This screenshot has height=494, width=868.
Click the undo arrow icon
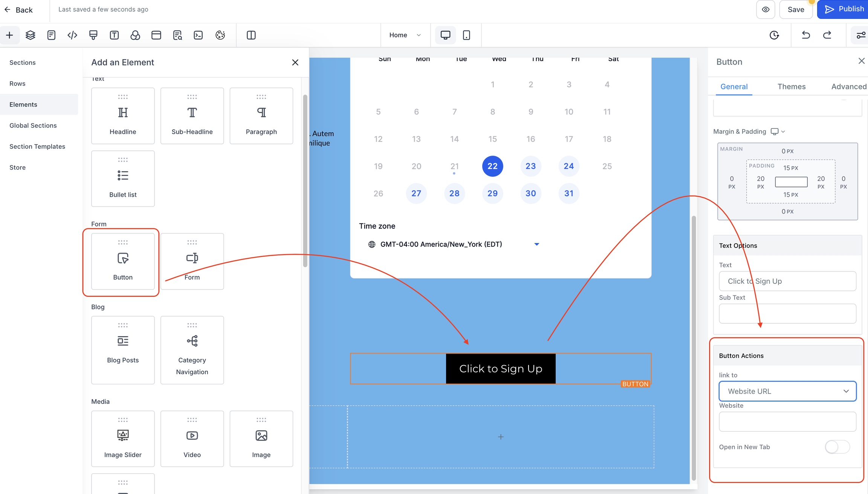coord(806,35)
